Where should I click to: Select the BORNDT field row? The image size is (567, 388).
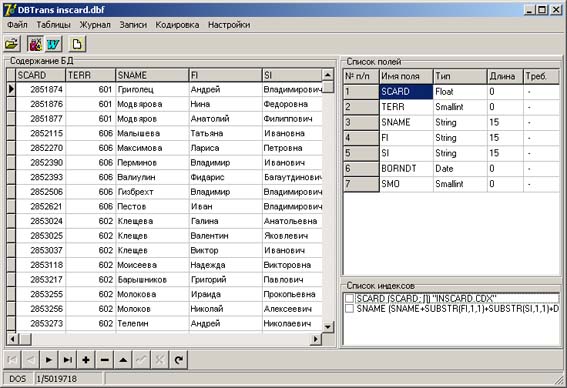[x=451, y=169]
